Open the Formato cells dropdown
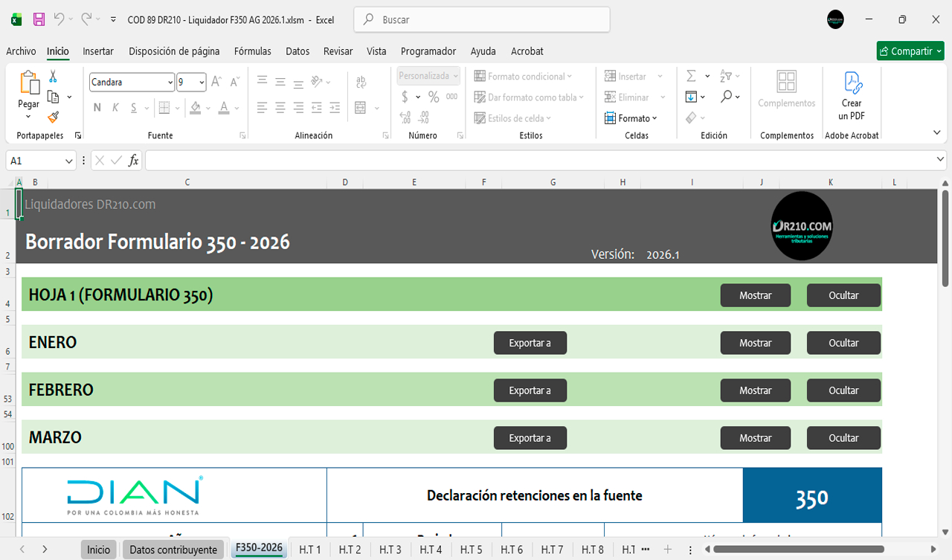Viewport: 952px width, 560px height. coord(631,118)
